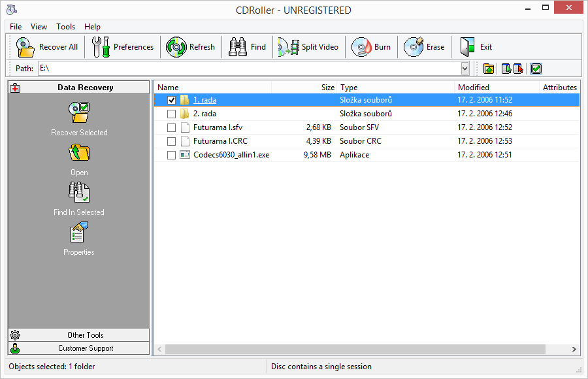Screen dimensions: 588x379
Task: Open the Tools menu
Action: 65,27
